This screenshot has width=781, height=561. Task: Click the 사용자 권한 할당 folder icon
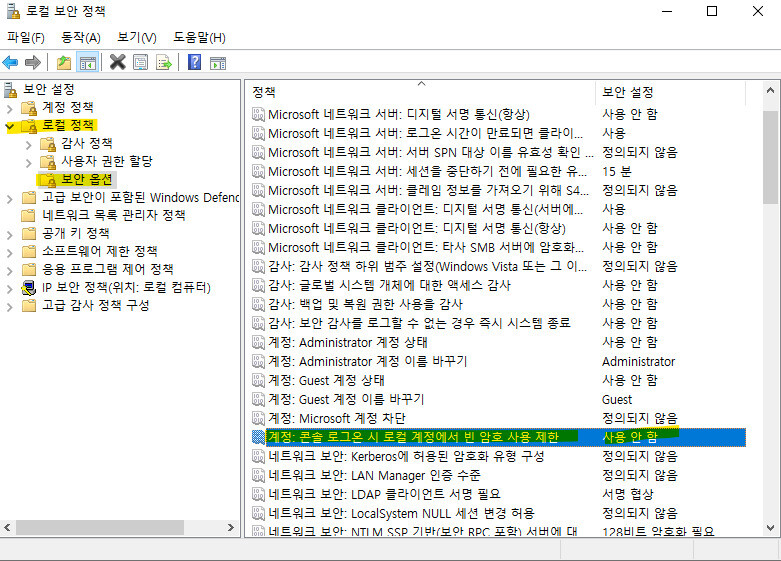[x=48, y=162]
